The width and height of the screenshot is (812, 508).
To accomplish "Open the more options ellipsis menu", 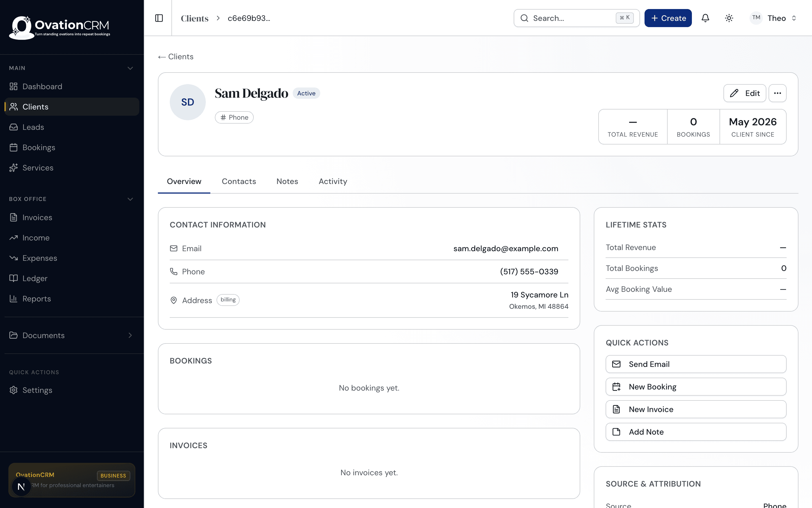I will (x=777, y=93).
